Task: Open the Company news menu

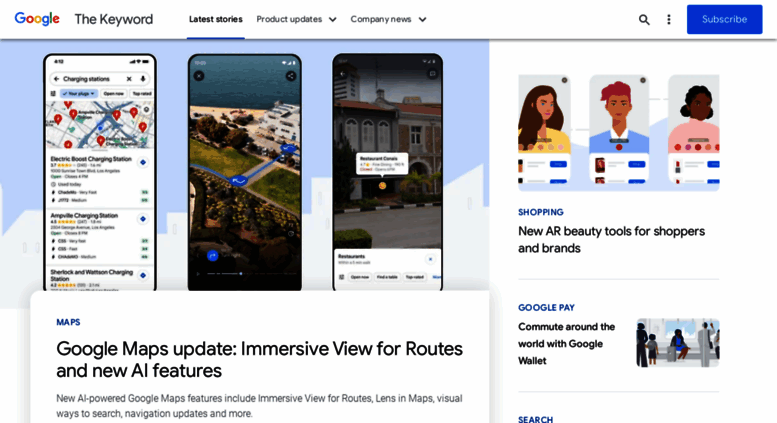Action: [x=381, y=19]
